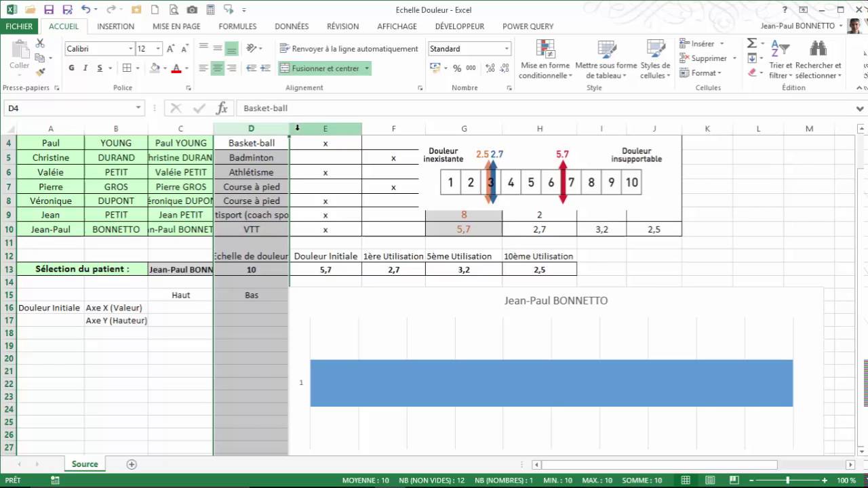Open the font size dropdown

pos(159,49)
